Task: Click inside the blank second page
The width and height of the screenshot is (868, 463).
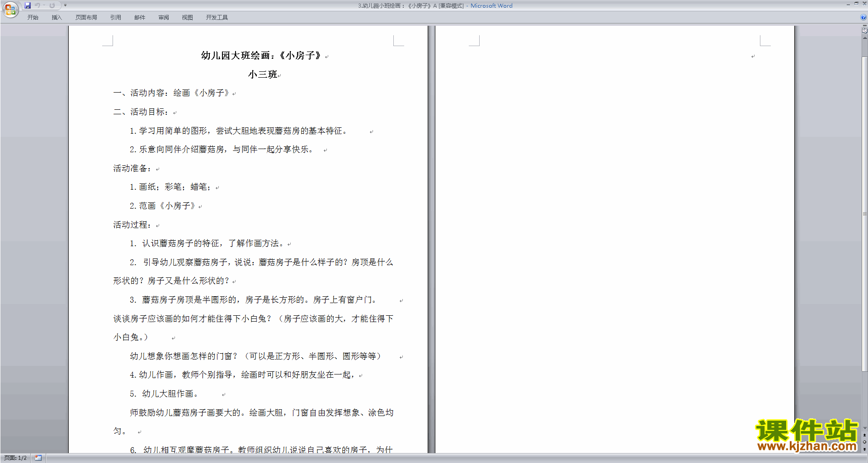Action: click(615, 239)
